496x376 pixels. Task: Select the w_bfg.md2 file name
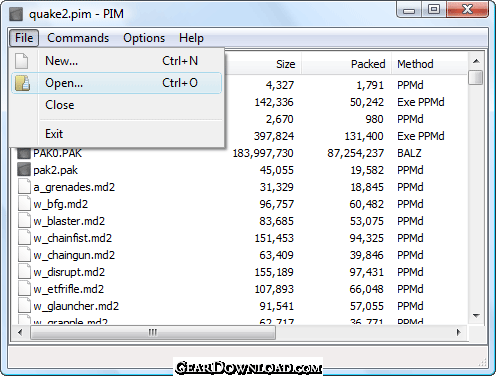point(60,204)
